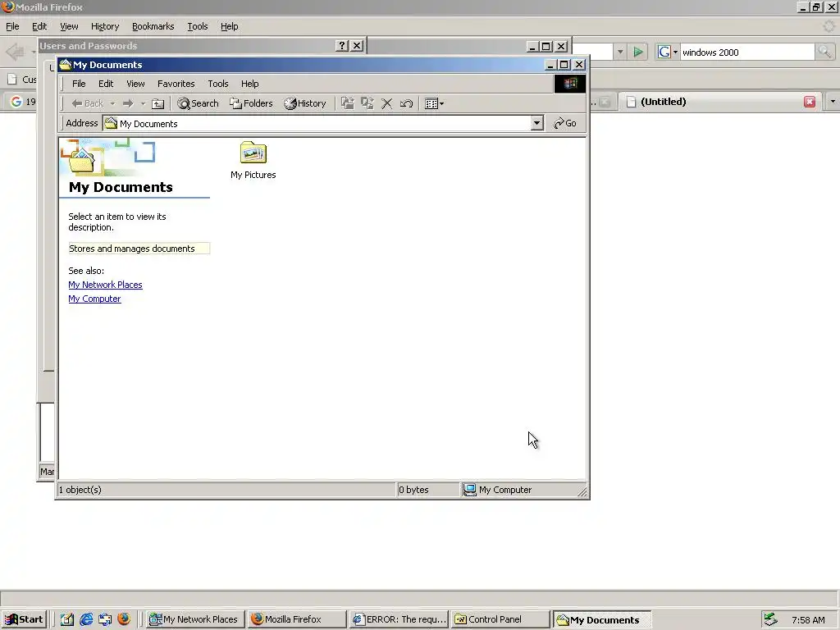Open the Search pane in My Documents
Screen dimensions: 840x630
coord(199,103)
